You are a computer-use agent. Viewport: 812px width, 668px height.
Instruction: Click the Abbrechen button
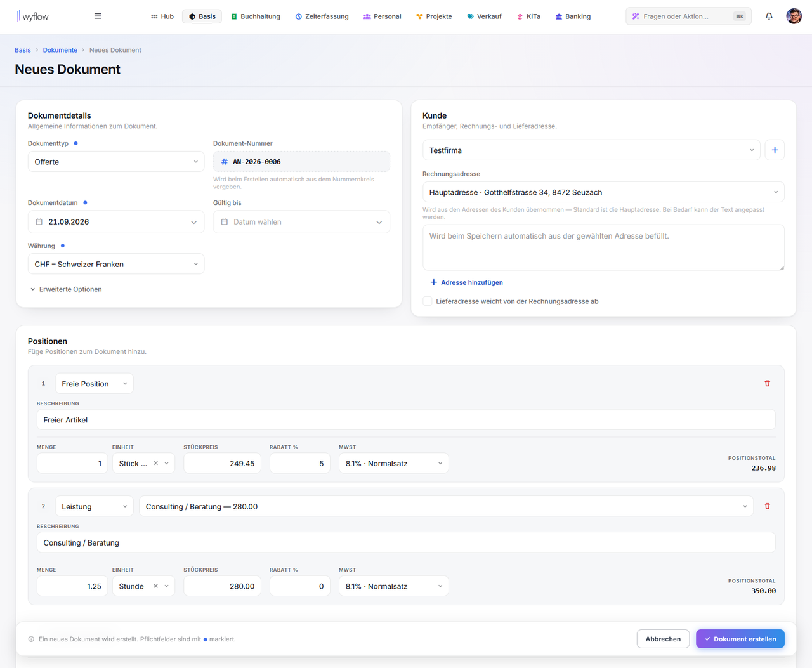point(663,639)
